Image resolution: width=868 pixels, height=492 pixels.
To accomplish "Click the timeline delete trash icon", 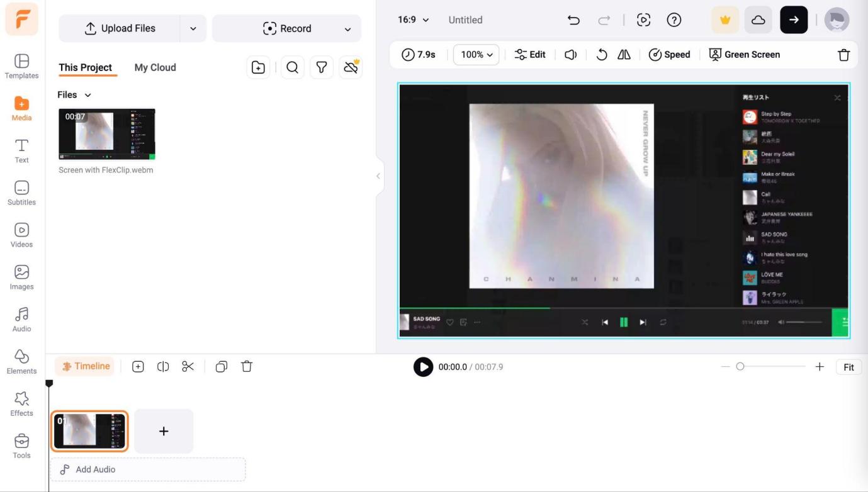I will (x=247, y=366).
